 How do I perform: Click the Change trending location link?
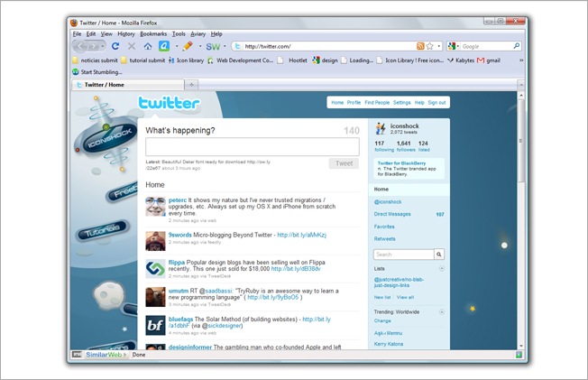tap(382, 320)
